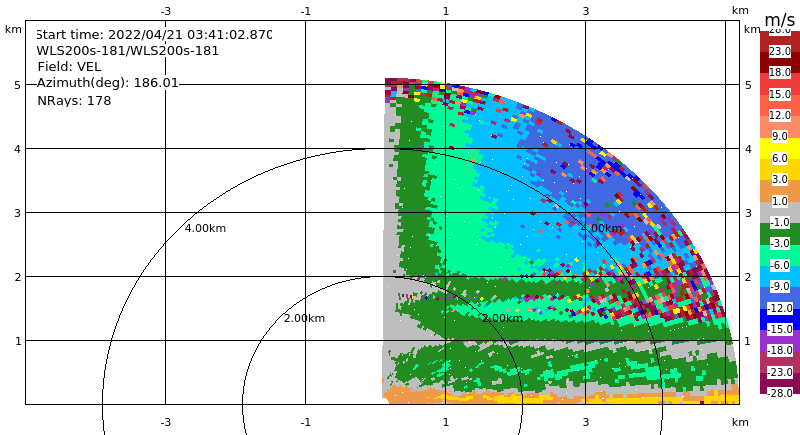Click the Start time text line
The width and height of the screenshot is (800, 435).
pyautogui.click(x=154, y=35)
